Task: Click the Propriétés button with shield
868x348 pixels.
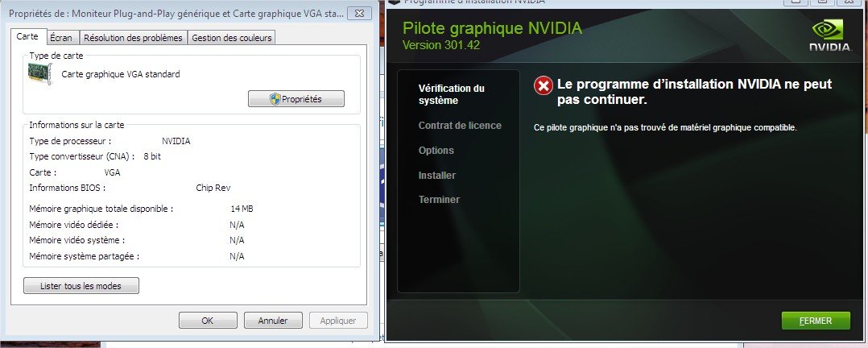Action: tap(296, 98)
